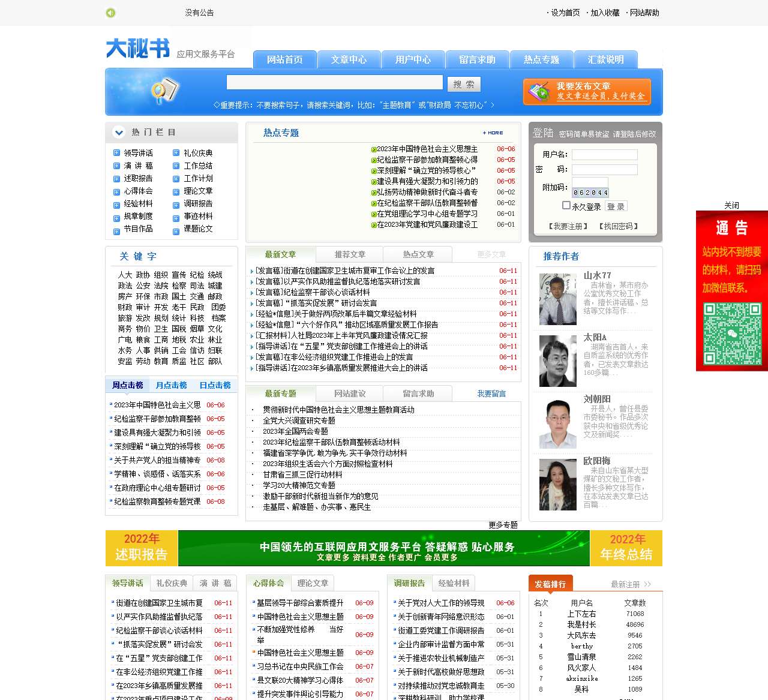Click the icon next to 工作总结 category
The height and width of the screenshot is (700, 768).
tap(176, 166)
